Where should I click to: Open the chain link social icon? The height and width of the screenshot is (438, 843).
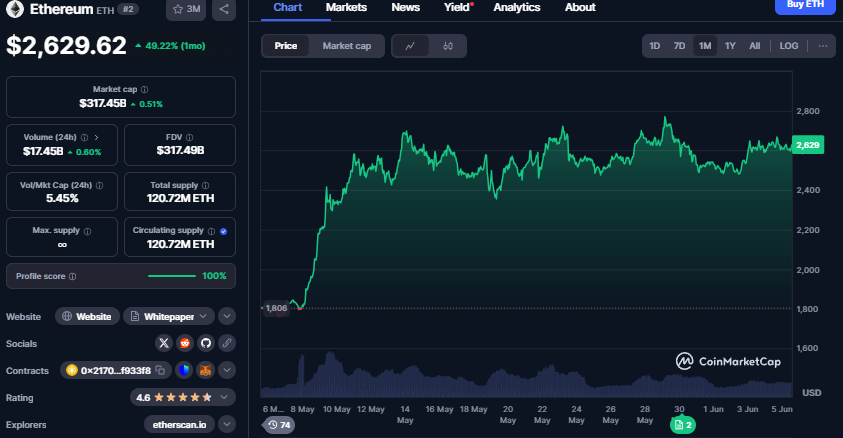227,343
